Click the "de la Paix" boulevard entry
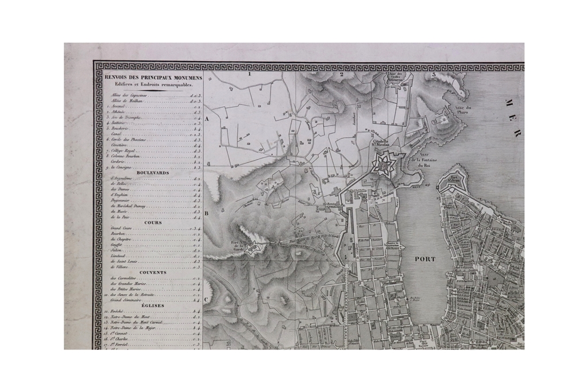 (x=156, y=218)
